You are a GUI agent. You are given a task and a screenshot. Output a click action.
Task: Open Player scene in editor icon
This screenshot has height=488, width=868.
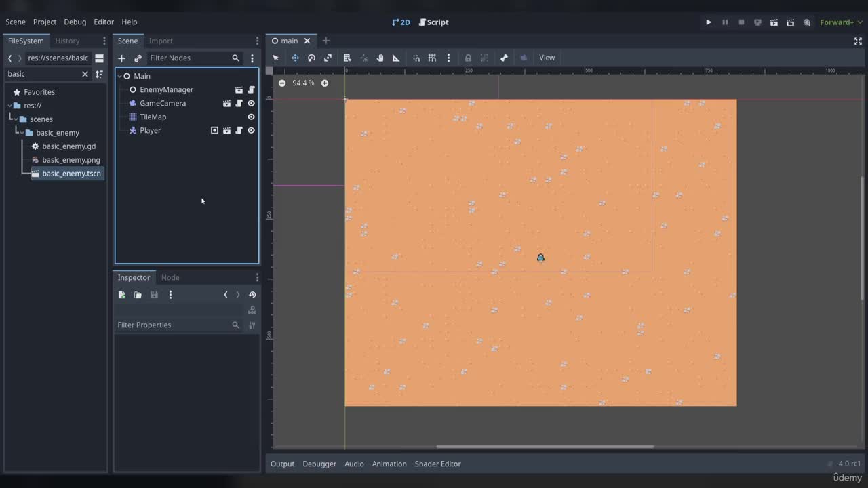point(226,130)
